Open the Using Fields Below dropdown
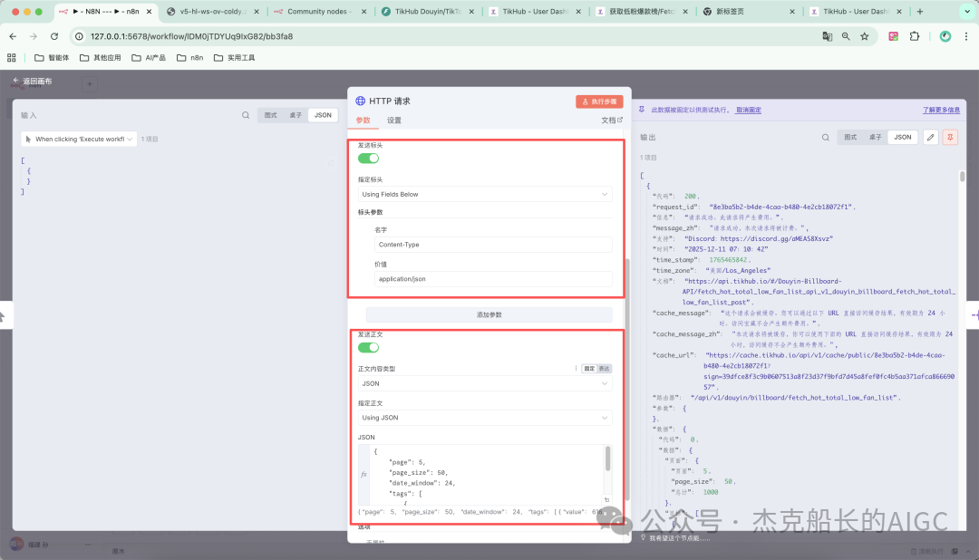This screenshot has width=979, height=560. pos(484,194)
